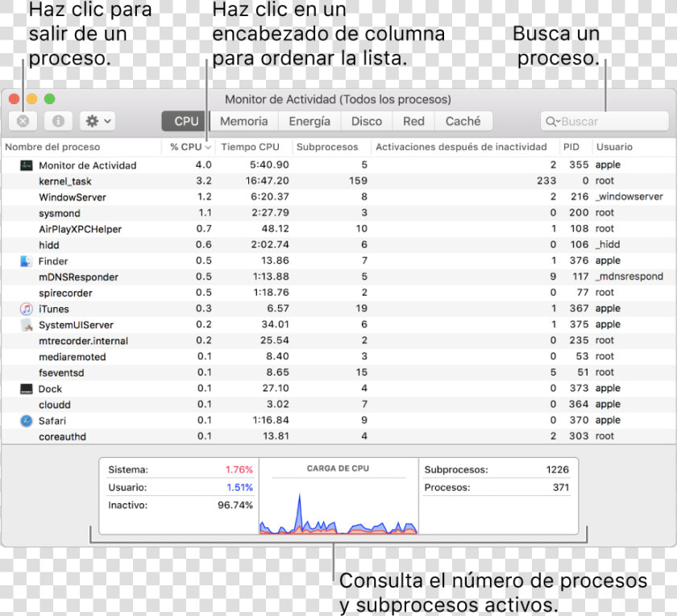Sort by Usuario column header
The height and width of the screenshot is (616, 677).
[633, 147]
